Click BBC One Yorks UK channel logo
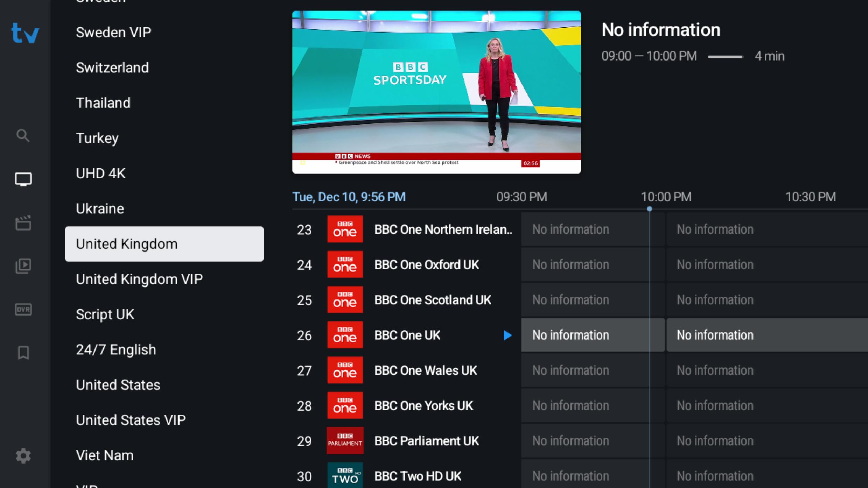 tap(345, 405)
